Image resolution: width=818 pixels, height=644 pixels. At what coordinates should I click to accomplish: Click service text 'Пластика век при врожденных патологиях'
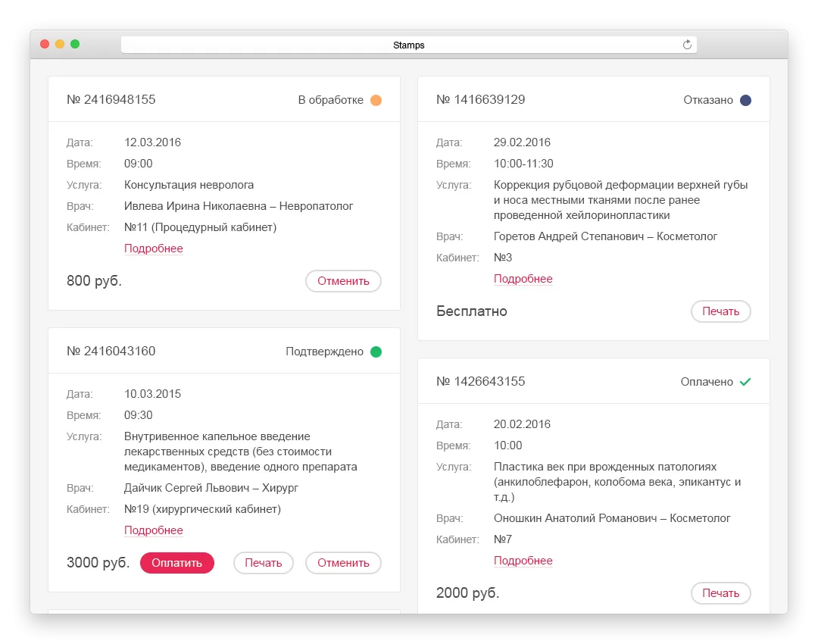[x=605, y=467]
